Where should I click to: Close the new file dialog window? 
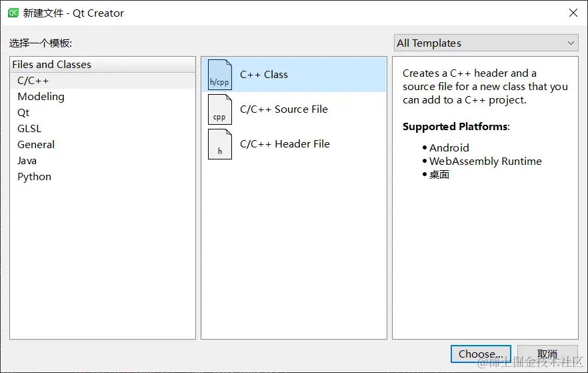[x=573, y=13]
